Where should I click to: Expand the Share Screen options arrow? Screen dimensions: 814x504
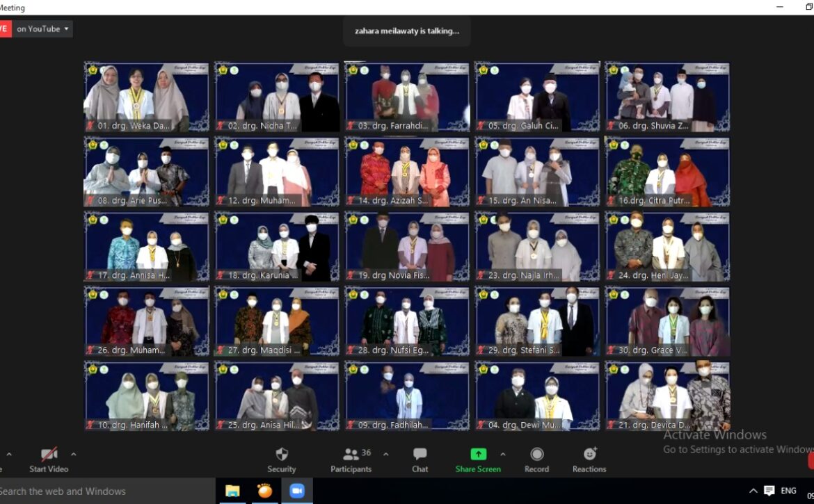tap(503, 454)
